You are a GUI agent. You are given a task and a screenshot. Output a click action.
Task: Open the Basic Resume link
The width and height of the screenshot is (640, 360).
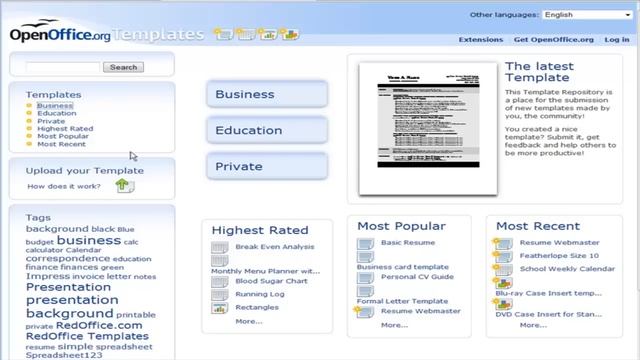408,243
